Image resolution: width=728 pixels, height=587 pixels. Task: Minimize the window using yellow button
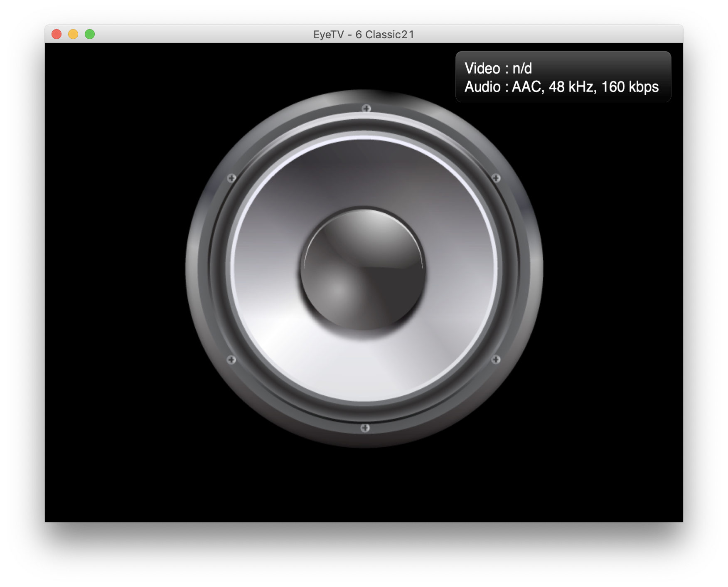pyautogui.click(x=73, y=34)
